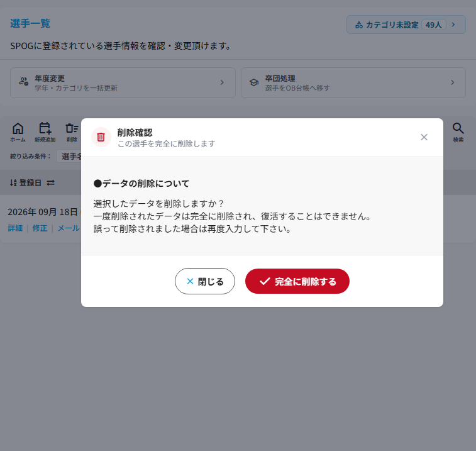
Task: Click the 年度変更 people icon
Action: coord(24,81)
